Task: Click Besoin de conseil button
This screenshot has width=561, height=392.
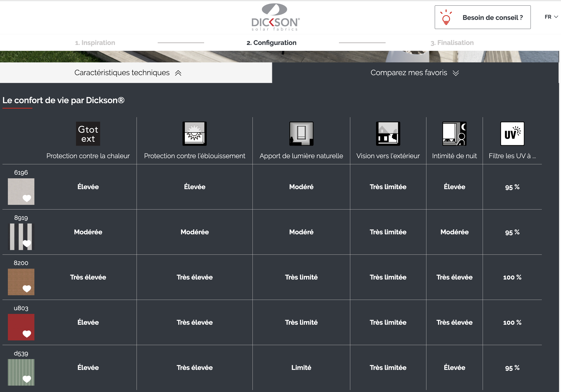Action: [x=483, y=17]
